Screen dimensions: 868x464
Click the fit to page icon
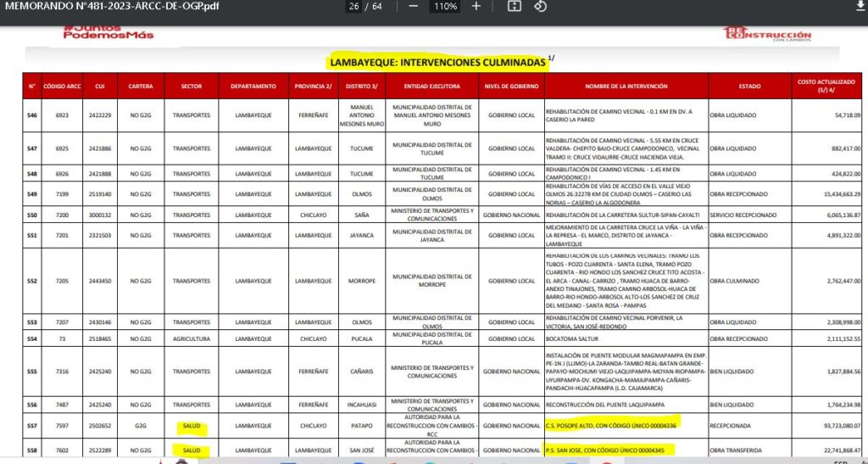(515, 6)
